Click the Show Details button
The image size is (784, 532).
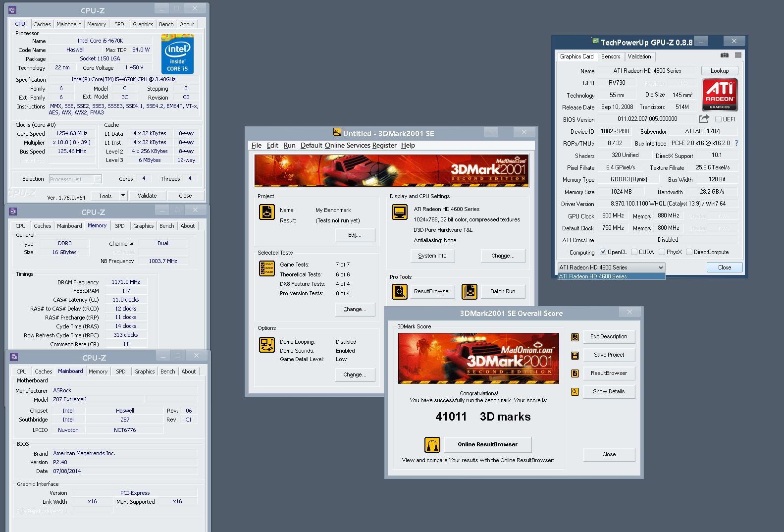click(x=609, y=392)
